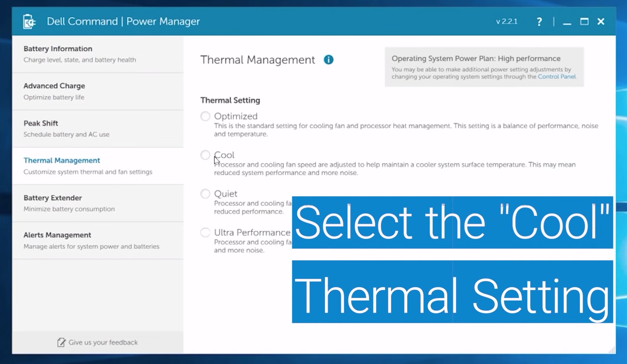The height and width of the screenshot is (364, 627).
Task: Click 'Customize system thermal and fan settings'
Action: tap(88, 172)
